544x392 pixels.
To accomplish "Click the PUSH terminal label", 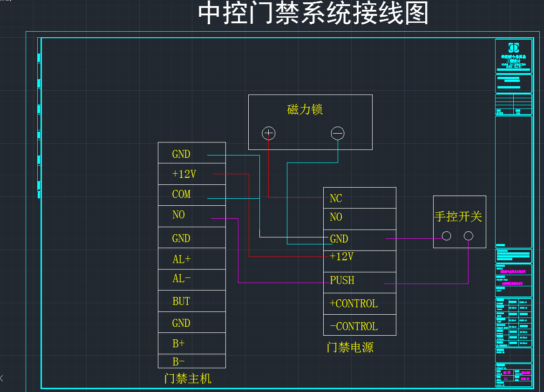I will coord(342,280).
